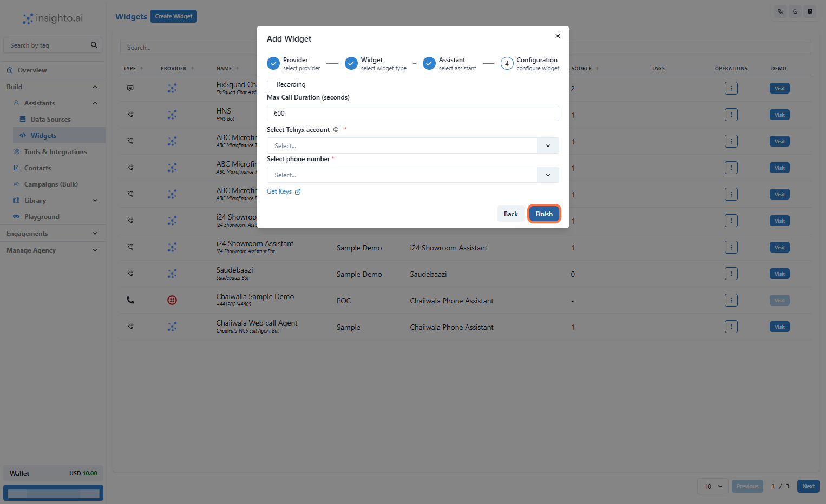
Task: Go to the Next page
Action: pos(808,486)
